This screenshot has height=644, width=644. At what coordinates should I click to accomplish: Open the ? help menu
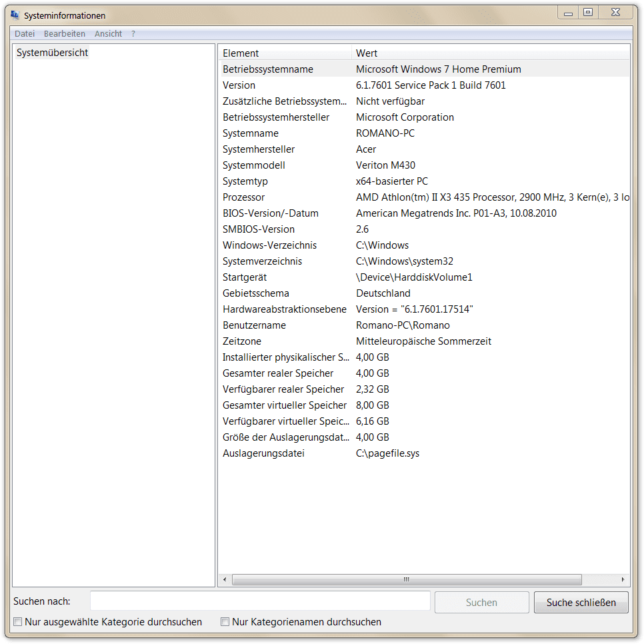coord(133,34)
